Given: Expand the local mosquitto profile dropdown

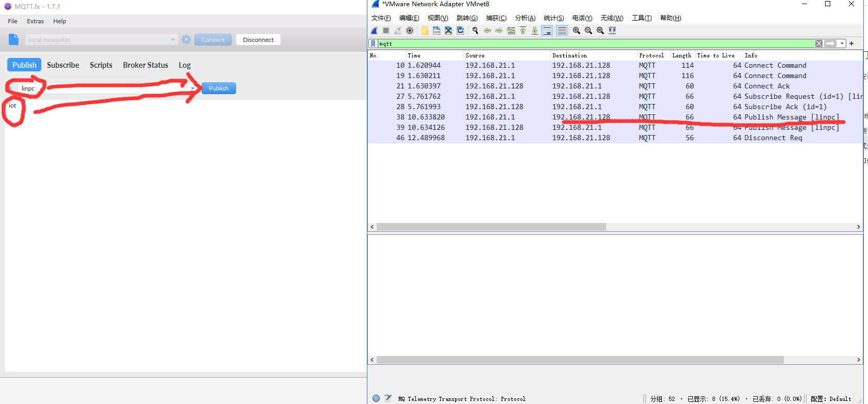Looking at the screenshot, I should click(173, 40).
